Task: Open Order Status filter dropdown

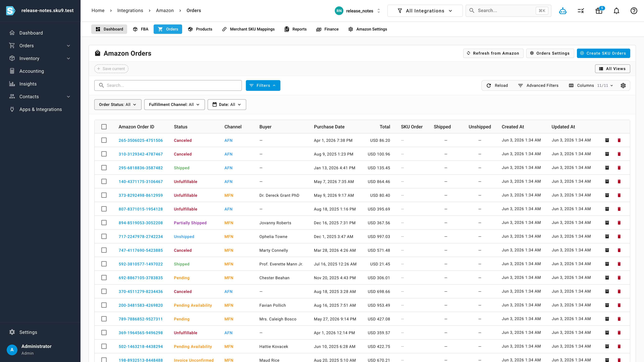Action: coord(118,104)
